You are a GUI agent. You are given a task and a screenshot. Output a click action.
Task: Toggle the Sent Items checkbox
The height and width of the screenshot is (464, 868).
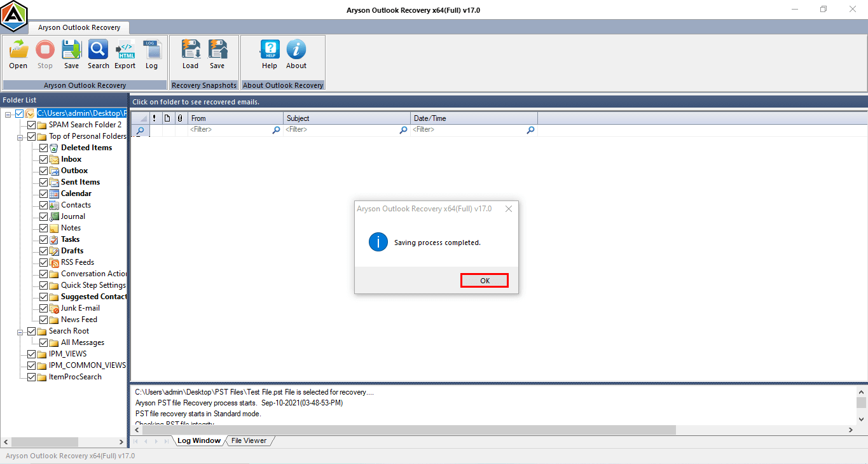[43, 182]
